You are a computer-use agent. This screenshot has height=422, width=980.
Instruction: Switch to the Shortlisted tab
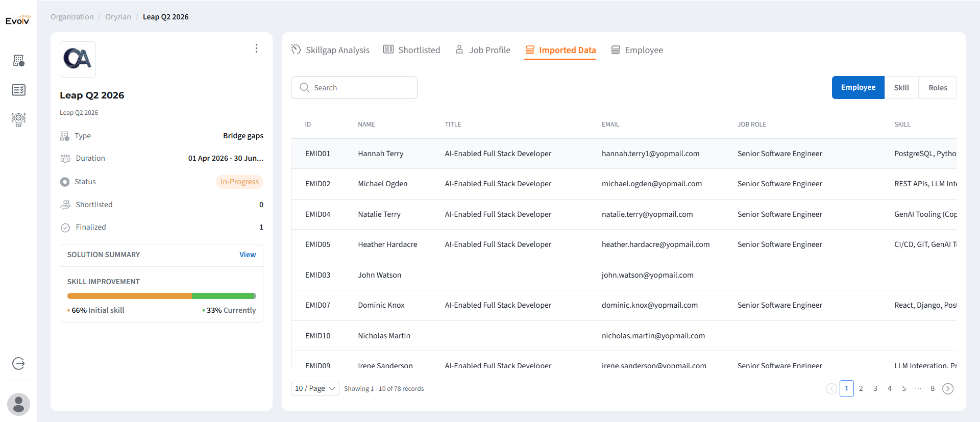412,50
